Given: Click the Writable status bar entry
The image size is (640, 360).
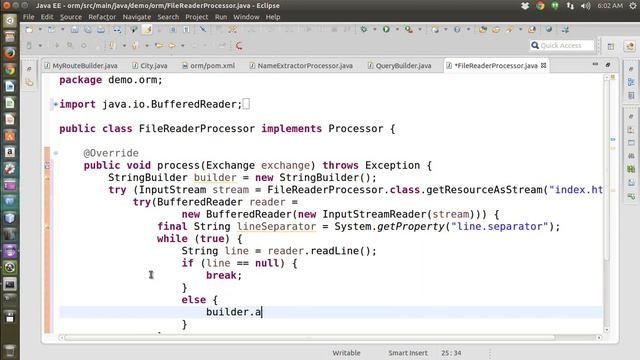Looking at the screenshot, I should 346,353.
